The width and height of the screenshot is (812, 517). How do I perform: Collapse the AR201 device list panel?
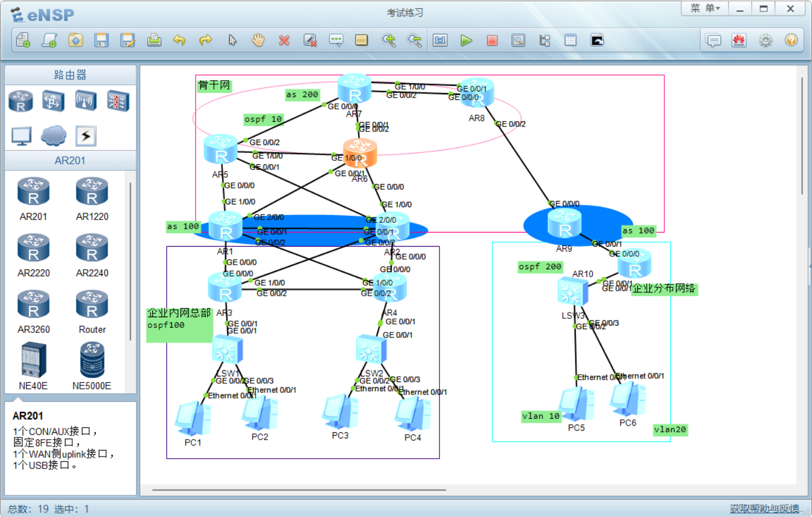pyautogui.click(x=70, y=160)
